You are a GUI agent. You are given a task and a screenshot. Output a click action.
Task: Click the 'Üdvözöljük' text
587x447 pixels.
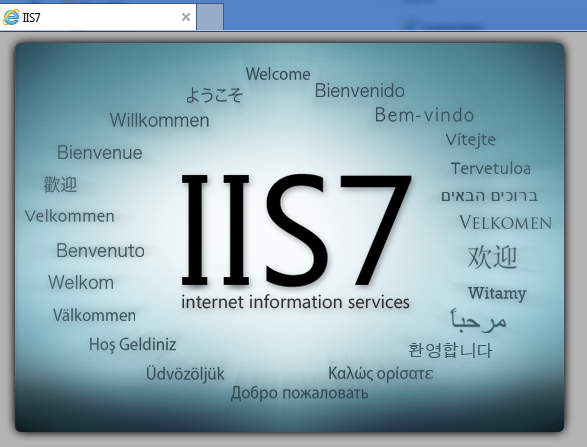point(185,374)
